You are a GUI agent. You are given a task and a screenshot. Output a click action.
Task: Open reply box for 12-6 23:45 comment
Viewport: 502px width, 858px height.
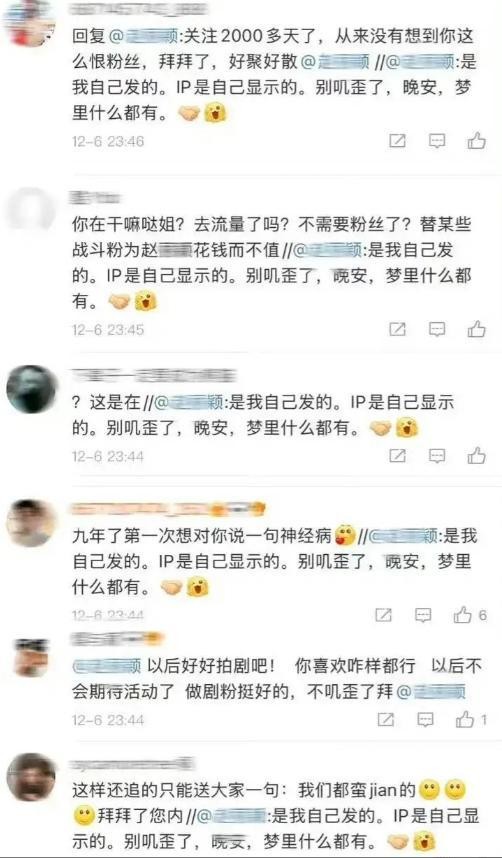(436, 329)
